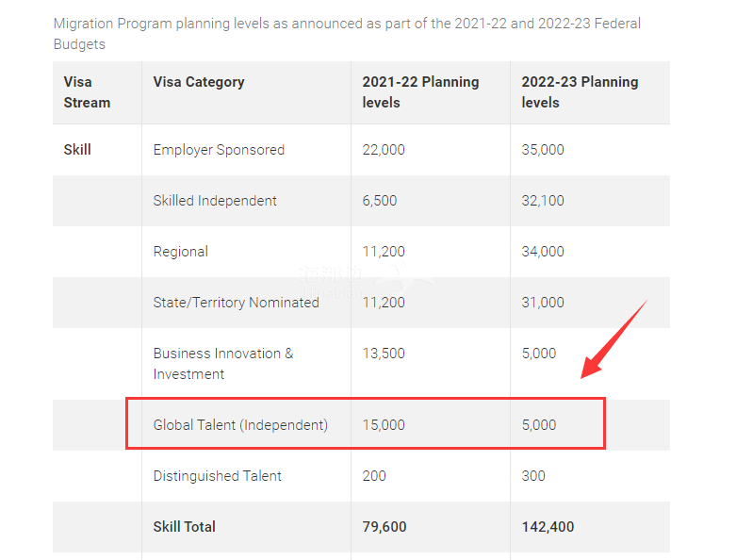Click the "2021-22 Planning levels" header
Viewport: 736px width, 560px height.
tap(420, 92)
